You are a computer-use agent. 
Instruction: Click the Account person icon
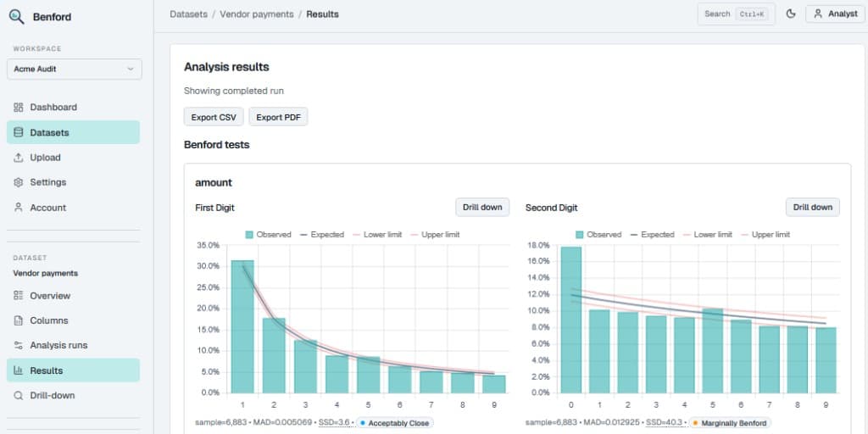pyautogui.click(x=19, y=208)
